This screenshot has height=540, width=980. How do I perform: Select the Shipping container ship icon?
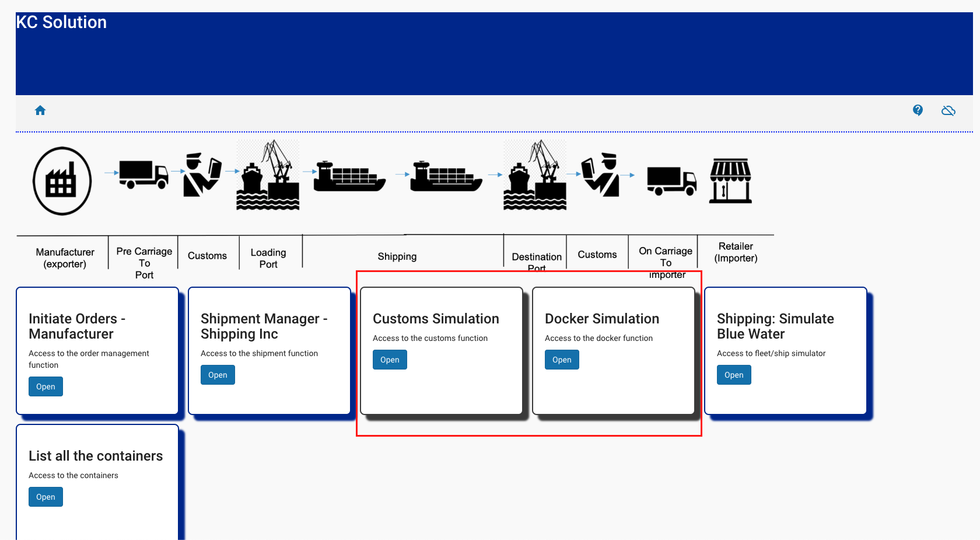349,175
